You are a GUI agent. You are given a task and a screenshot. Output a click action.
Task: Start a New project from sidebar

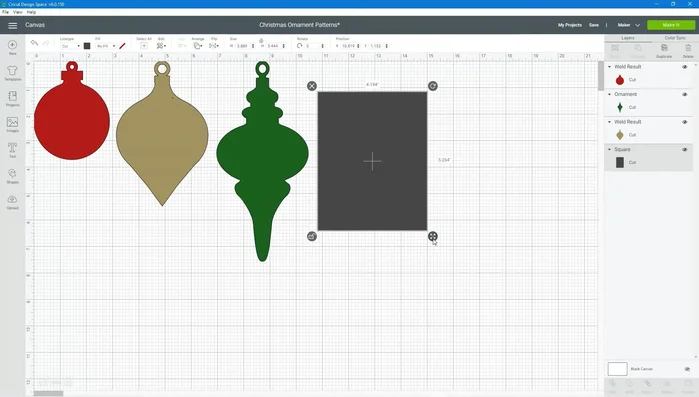click(12, 47)
